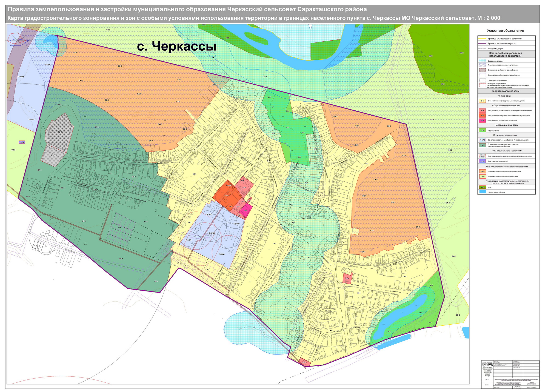The image size is (548, 392).
Task: Click the ГЛФ legend swatch
Action: [x=482, y=187]
